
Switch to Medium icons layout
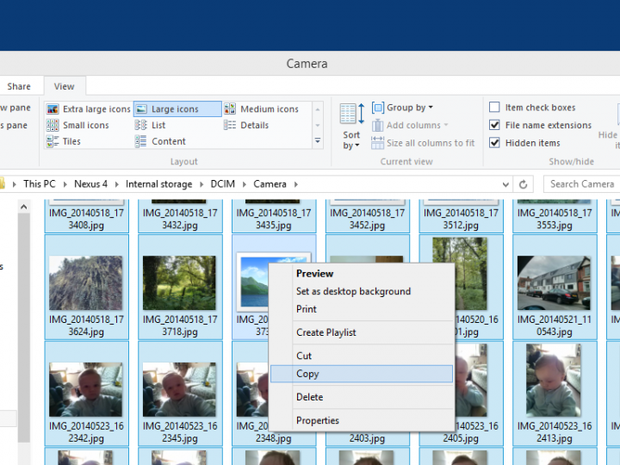click(x=261, y=109)
